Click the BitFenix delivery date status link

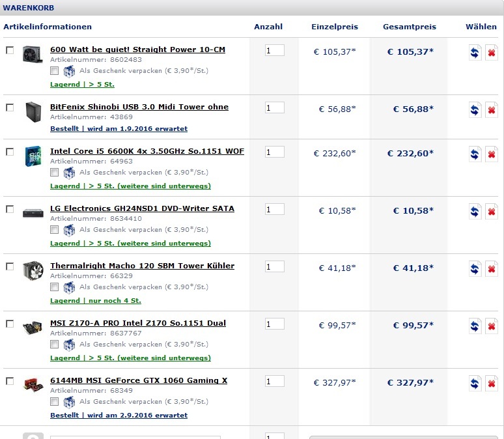pos(119,129)
